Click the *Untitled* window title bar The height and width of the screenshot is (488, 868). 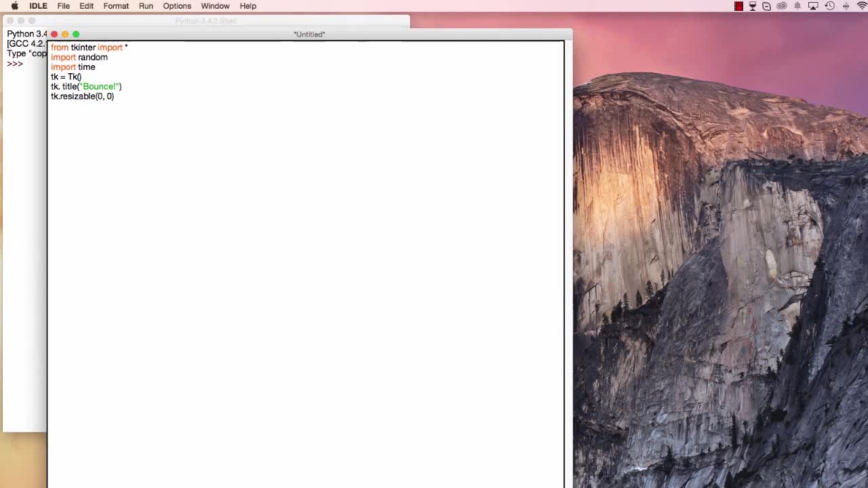(x=309, y=34)
